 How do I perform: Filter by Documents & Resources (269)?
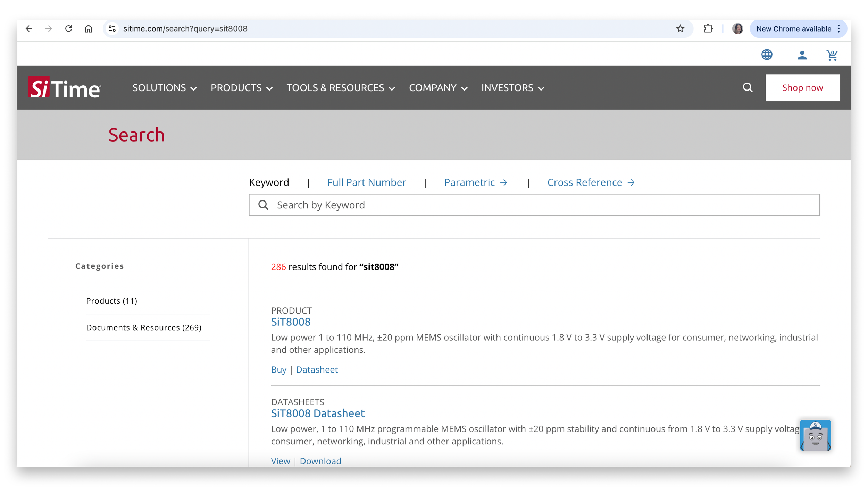click(x=144, y=327)
